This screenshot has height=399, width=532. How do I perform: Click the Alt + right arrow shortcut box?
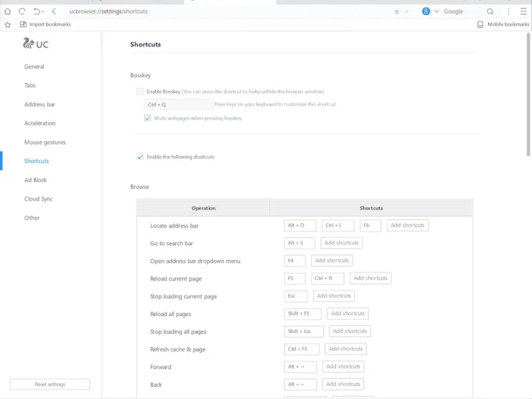pos(301,366)
